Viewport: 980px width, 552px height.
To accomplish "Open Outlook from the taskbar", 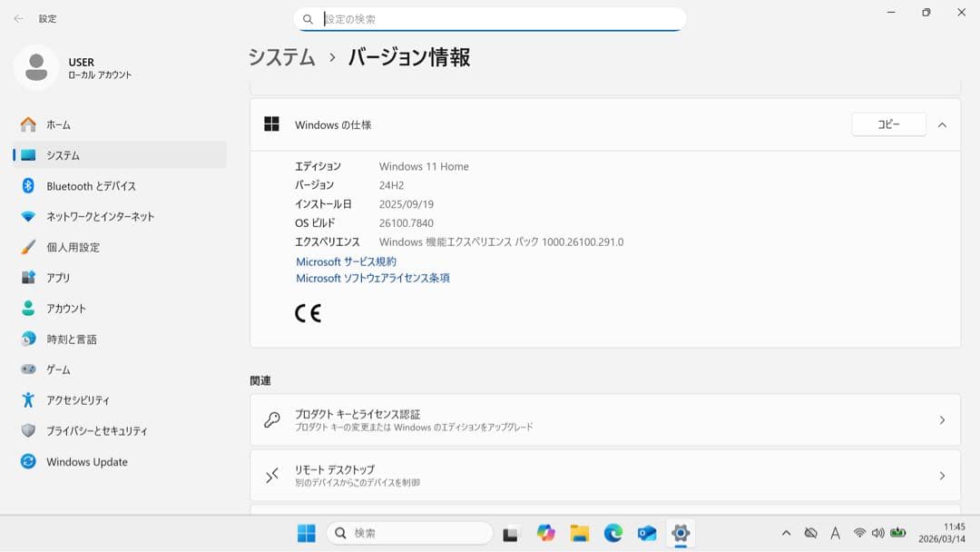I will pyautogui.click(x=647, y=533).
